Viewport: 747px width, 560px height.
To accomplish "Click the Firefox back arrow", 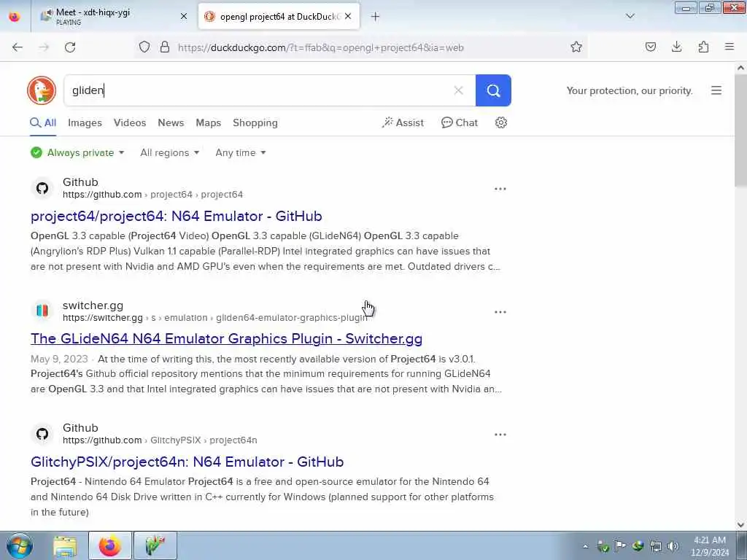I will click(x=18, y=47).
